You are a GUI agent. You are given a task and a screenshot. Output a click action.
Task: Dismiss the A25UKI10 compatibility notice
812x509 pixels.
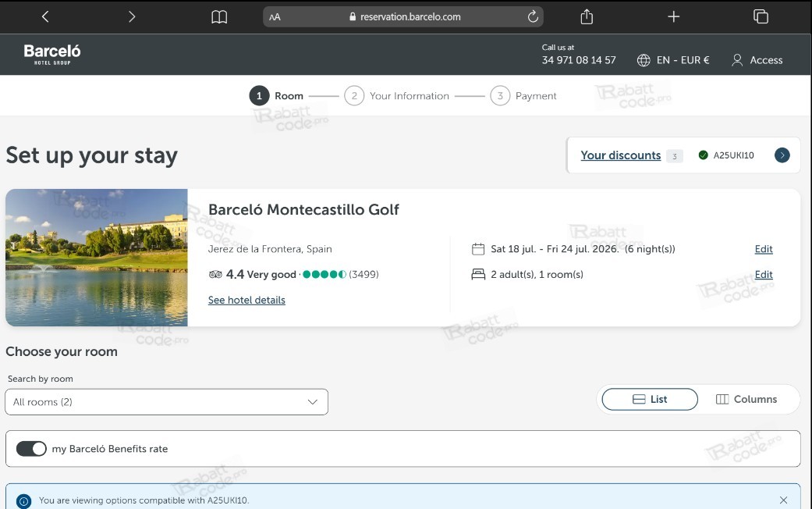pos(783,500)
